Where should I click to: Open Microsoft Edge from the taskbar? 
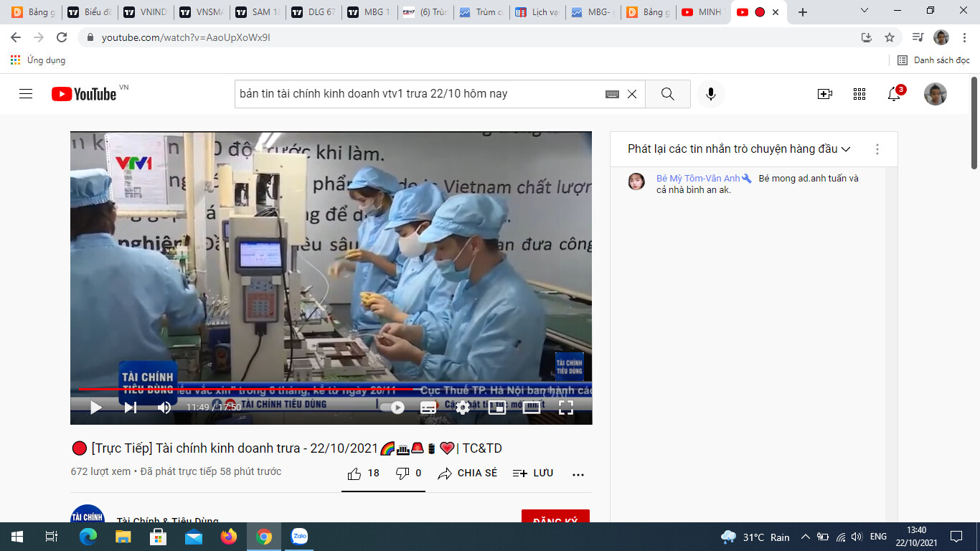[x=88, y=537]
